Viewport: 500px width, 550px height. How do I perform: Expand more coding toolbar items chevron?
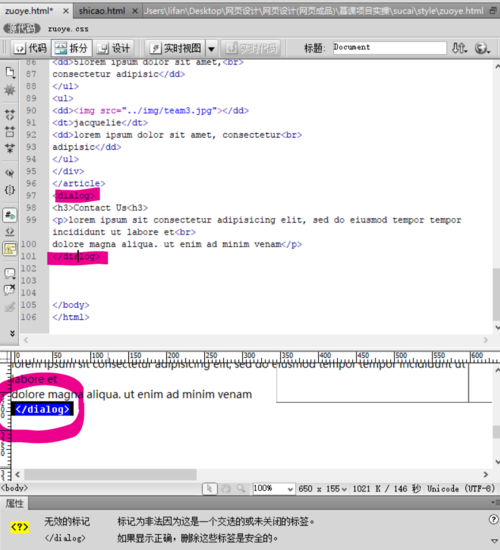12,333
